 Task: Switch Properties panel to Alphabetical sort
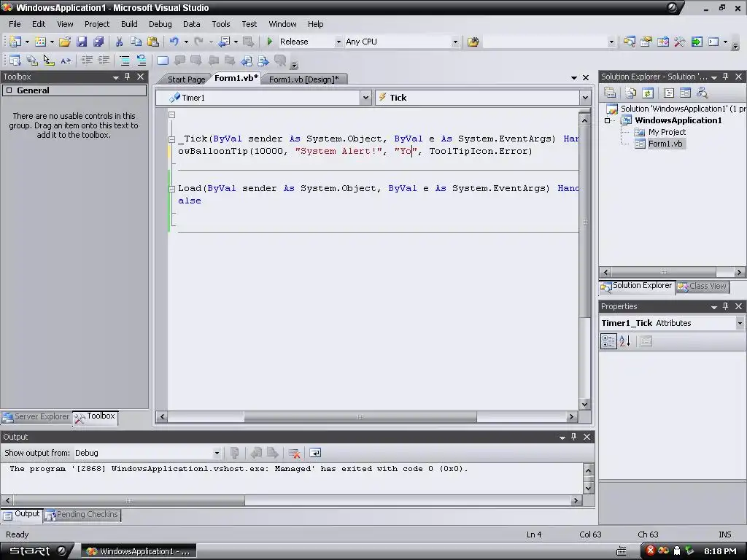(625, 341)
